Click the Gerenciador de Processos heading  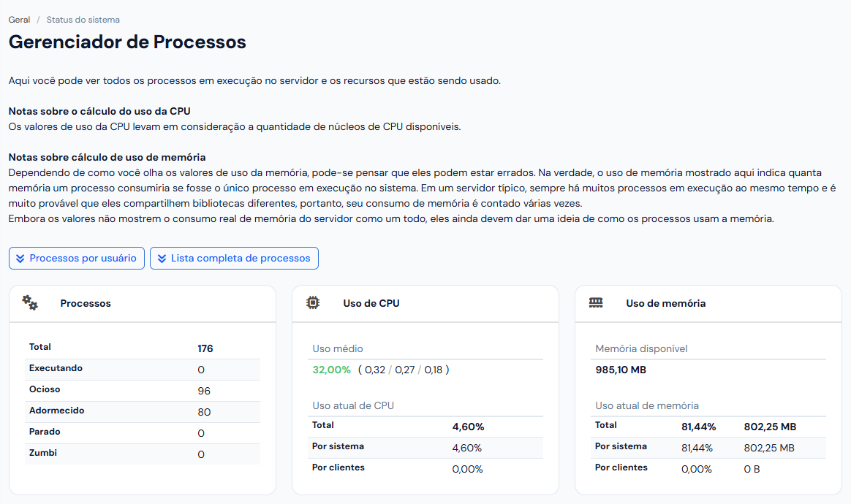point(127,42)
